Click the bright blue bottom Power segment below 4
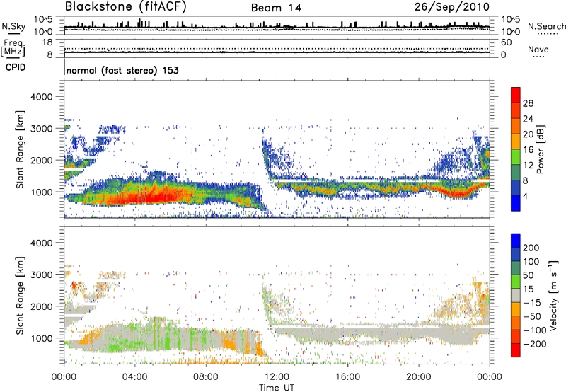 [516, 203]
